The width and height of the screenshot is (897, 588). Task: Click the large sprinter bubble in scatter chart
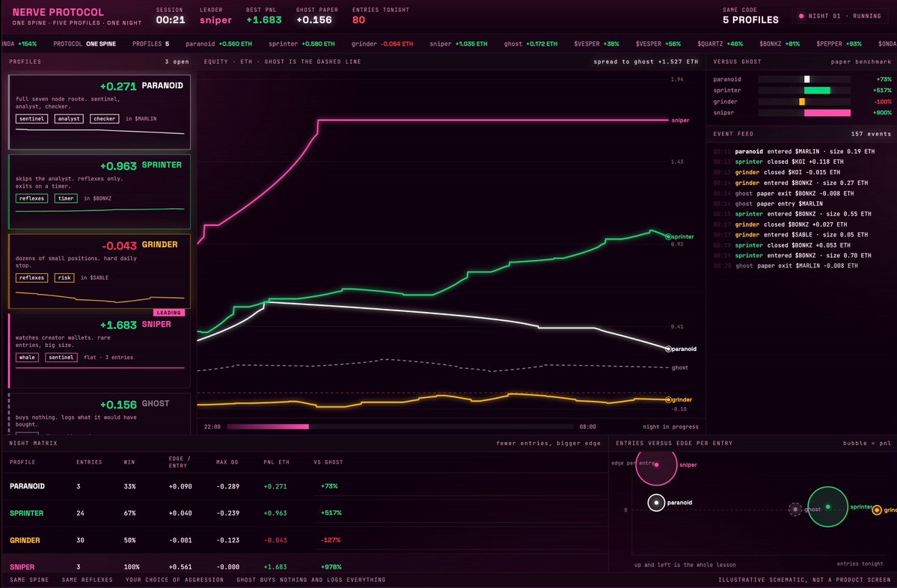[827, 506]
